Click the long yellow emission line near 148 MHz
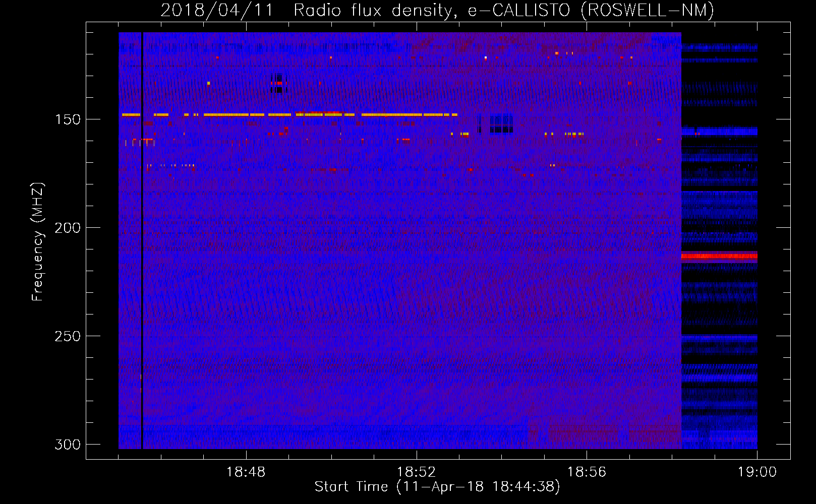Image resolution: width=816 pixels, height=504 pixels. tap(289, 115)
